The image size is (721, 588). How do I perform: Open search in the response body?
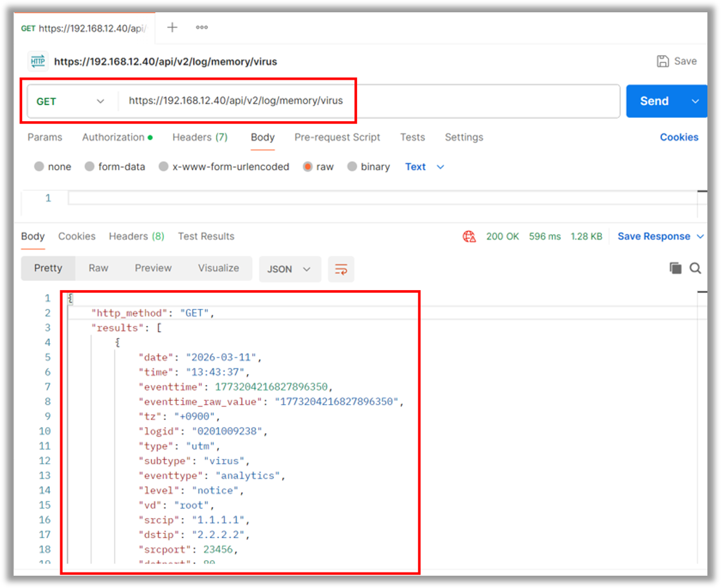pos(695,268)
